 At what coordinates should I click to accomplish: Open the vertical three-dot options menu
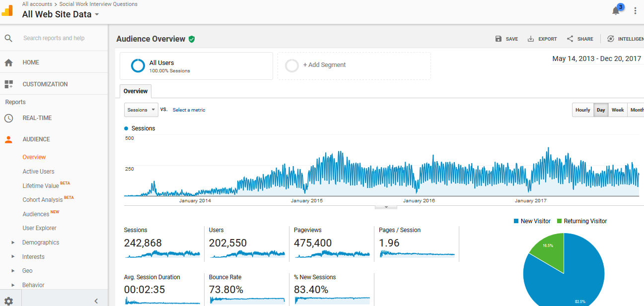tap(635, 11)
